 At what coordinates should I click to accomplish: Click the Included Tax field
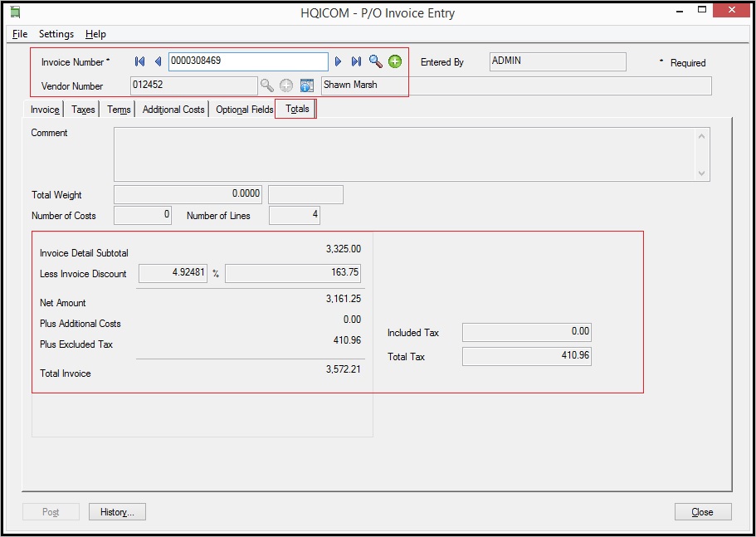point(527,332)
